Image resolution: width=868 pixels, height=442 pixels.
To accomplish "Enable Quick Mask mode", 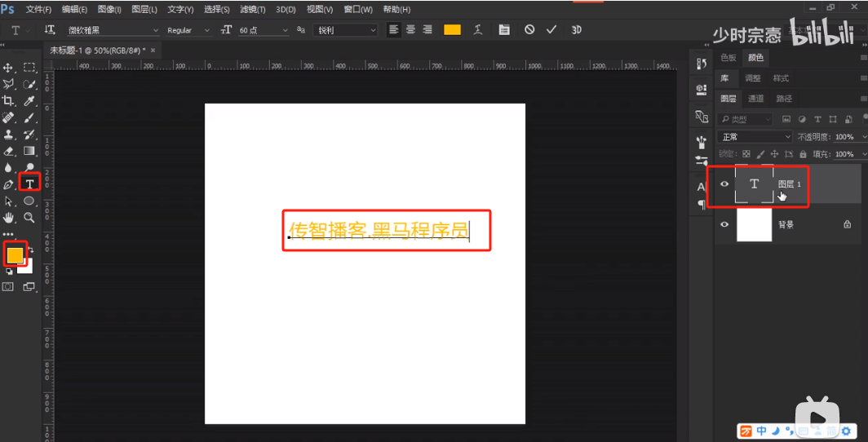I will coord(8,286).
